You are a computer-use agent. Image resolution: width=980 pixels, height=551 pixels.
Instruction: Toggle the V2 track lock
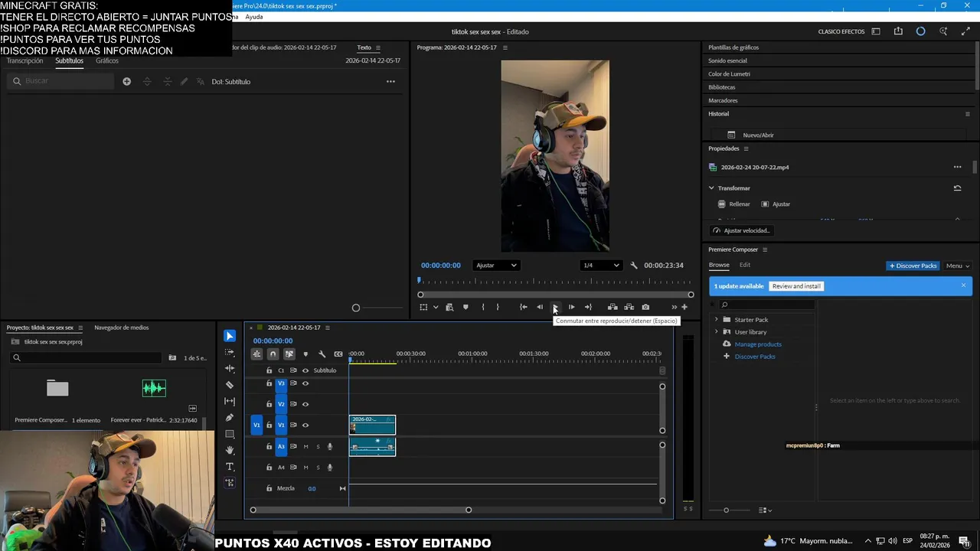(x=269, y=404)
